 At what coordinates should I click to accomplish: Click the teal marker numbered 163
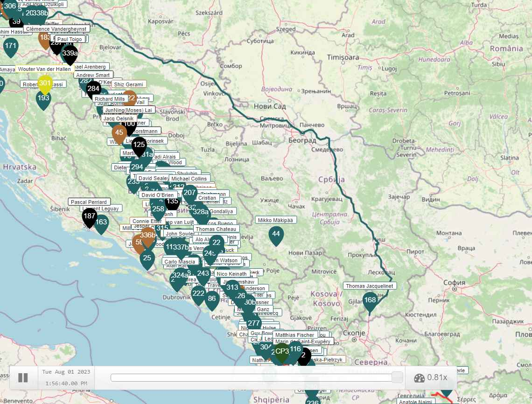101,223
